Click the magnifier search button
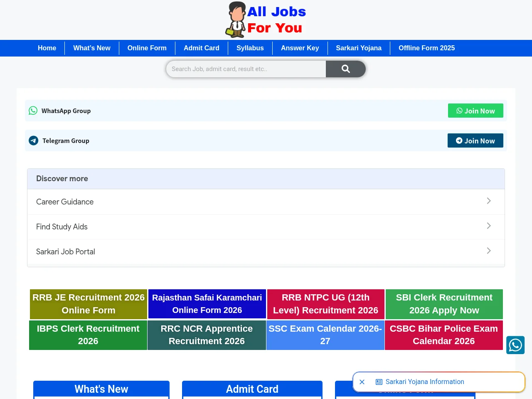The width and height of the screenshot is (532, 399). click(346, 69)
